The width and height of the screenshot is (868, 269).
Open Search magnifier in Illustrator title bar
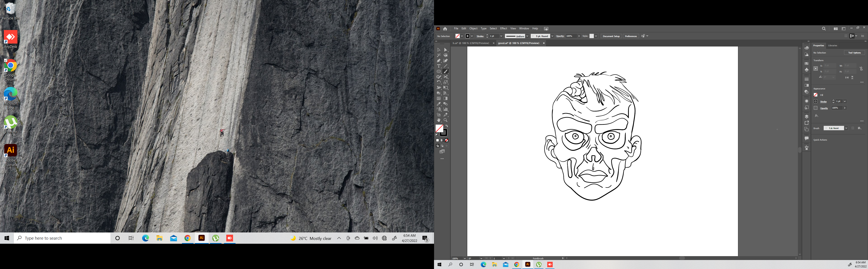pos(824,29)
